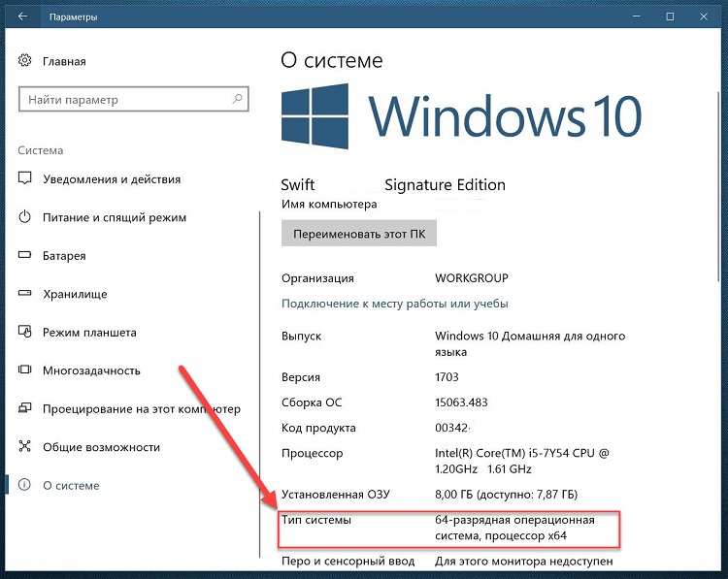Click the magnifier icon in the search box
728x579 pixels.
pos(237,98)
